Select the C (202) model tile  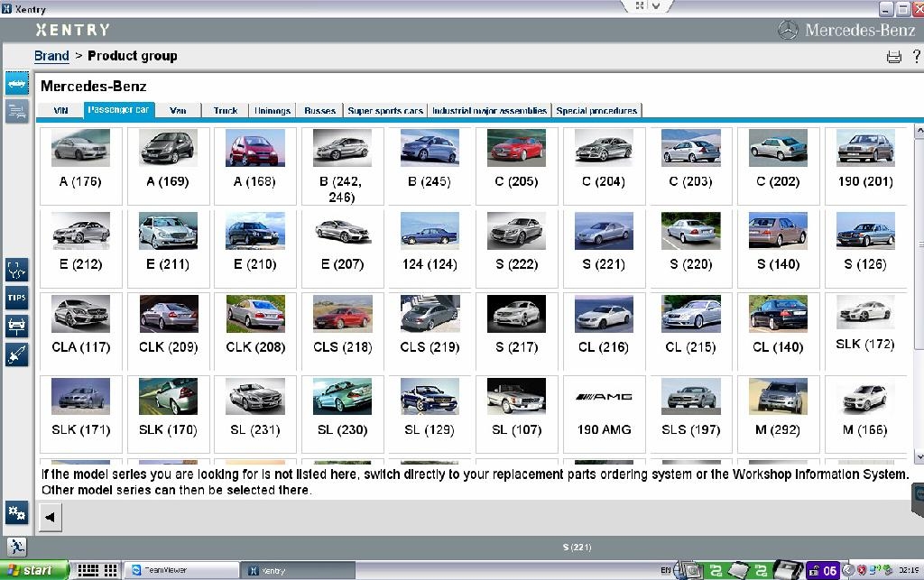click(x=779, y=166)
